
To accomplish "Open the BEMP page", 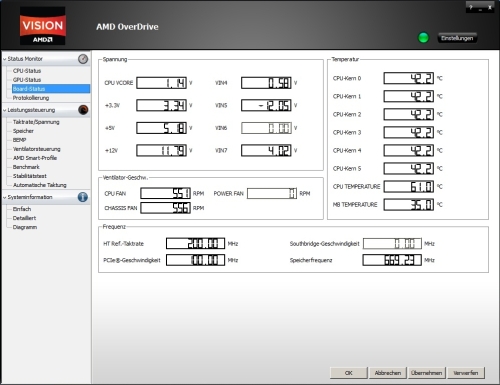I will [x=19, y=140].
